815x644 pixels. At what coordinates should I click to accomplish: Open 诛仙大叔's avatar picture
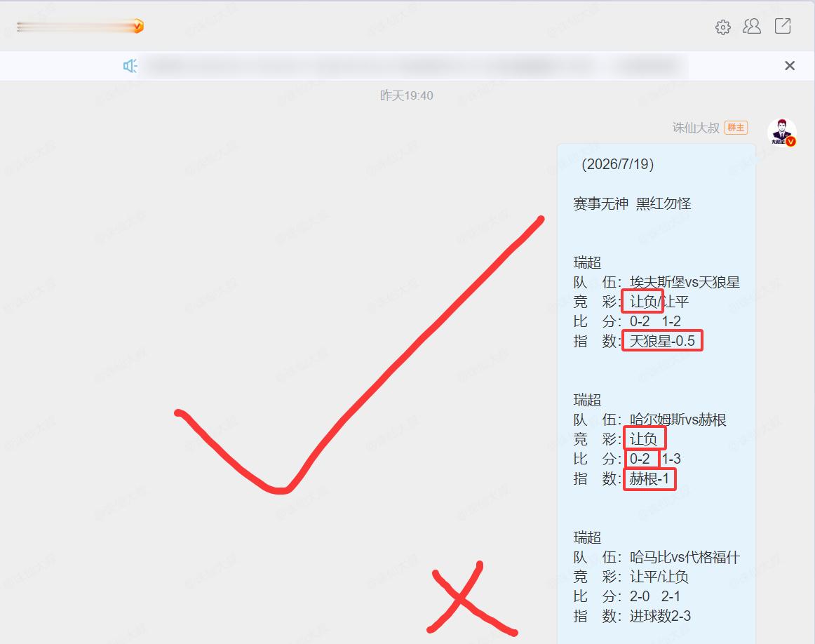(x=782, y=133)
